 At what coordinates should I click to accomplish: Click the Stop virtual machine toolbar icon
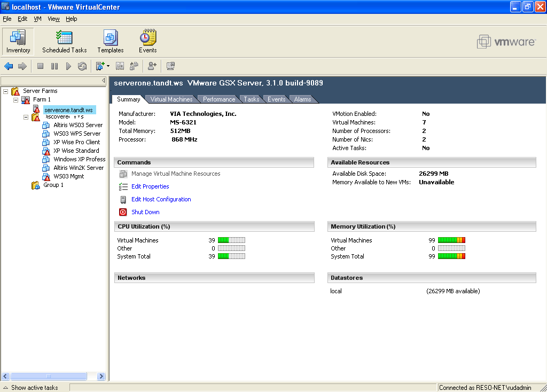40,66
